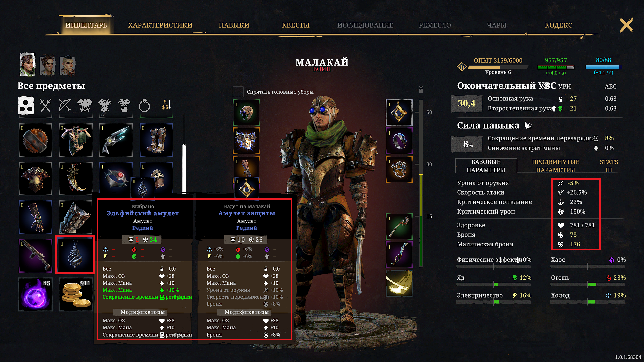Show the Продвинутые параметры stats tab
The height and width of the screenshot is (362, 644).
[555, 166]
